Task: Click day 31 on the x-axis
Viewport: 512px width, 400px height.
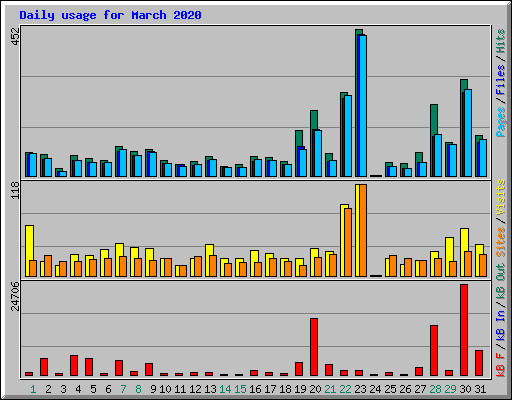Action: click(480, 389)
